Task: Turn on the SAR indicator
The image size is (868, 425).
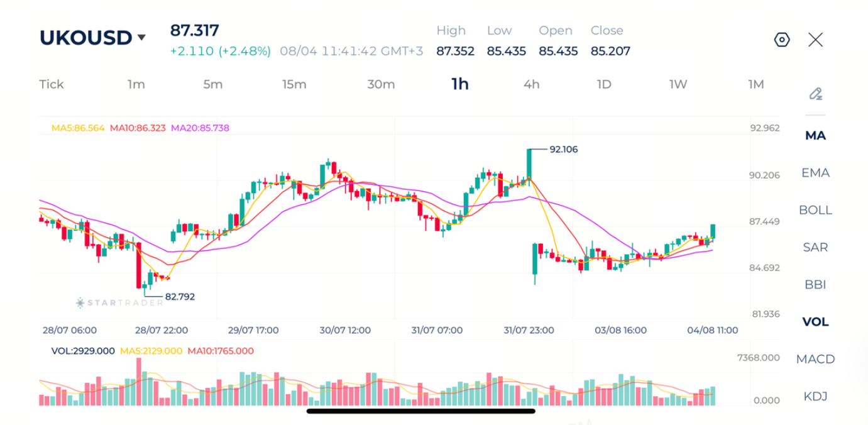Action: tap(815, 247)
